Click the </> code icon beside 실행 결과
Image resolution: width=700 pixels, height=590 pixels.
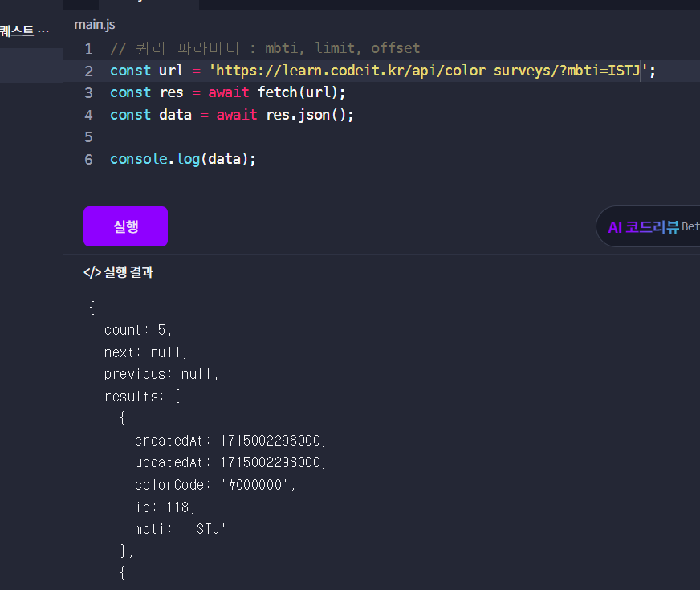[92, 272]
